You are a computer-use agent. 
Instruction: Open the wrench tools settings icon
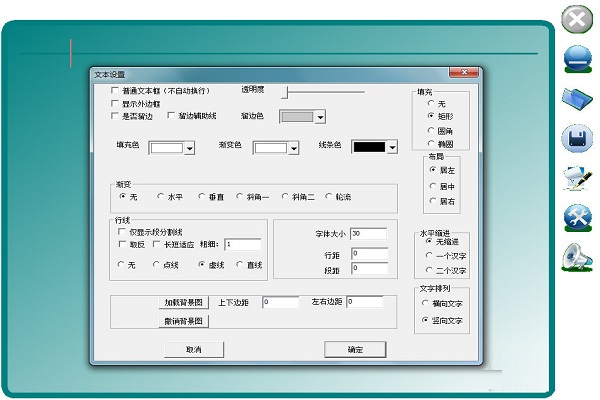[x=578, y=217]
